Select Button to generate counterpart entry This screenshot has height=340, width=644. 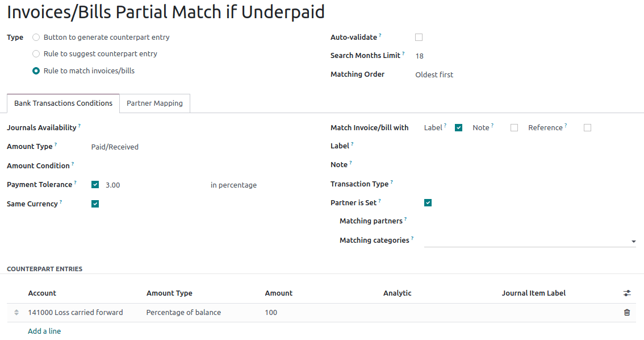pyautogui.click(x=36, y=38)
